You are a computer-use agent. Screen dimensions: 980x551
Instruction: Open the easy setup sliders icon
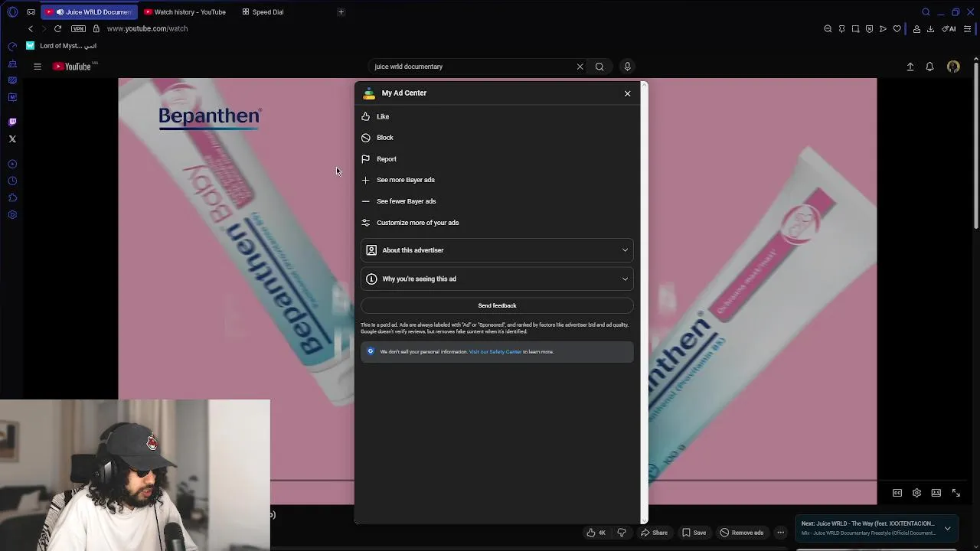click(967, 29)
